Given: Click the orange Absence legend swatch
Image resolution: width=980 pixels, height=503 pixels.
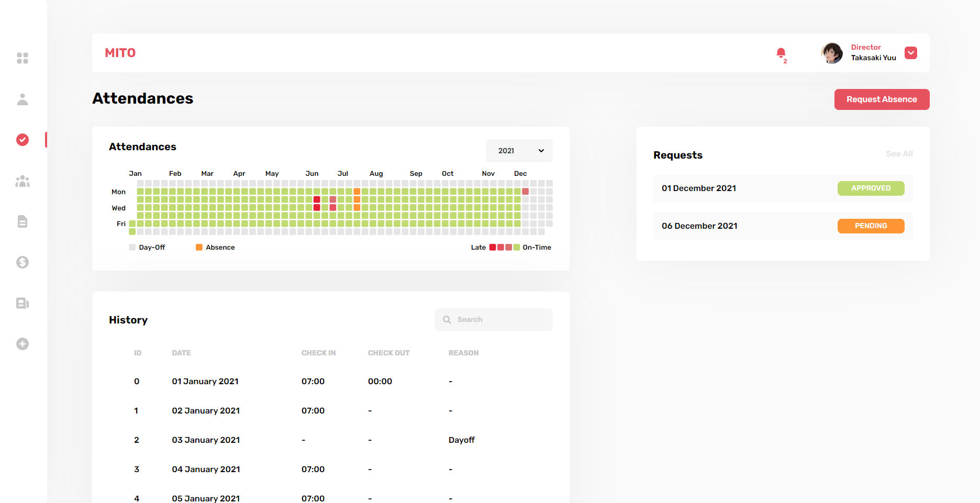Looking at the screenshot, I should [199, 248].
